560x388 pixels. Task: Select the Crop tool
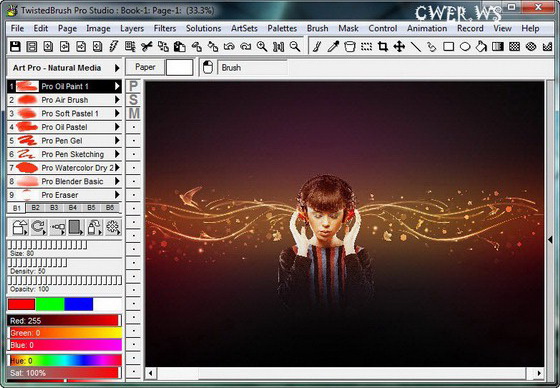pyautogui.click(x=382, y=46)
